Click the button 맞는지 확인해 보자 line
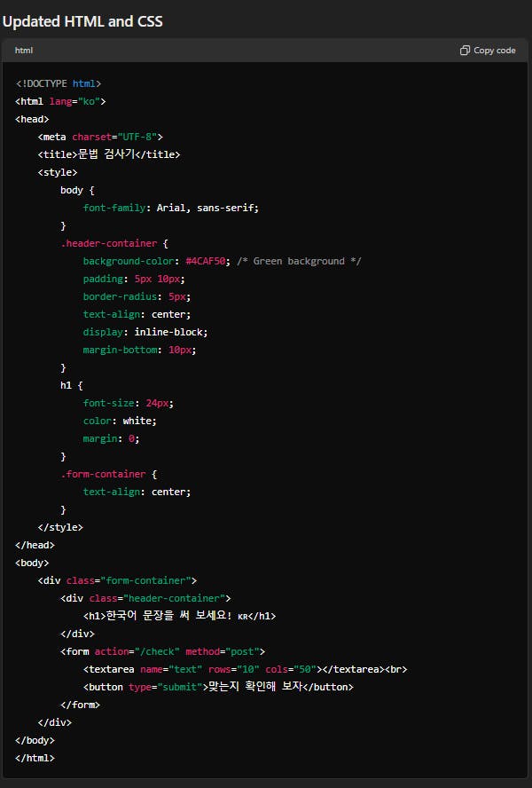The width and height of the screenshot is (532, 788). (x=218, y=687)
